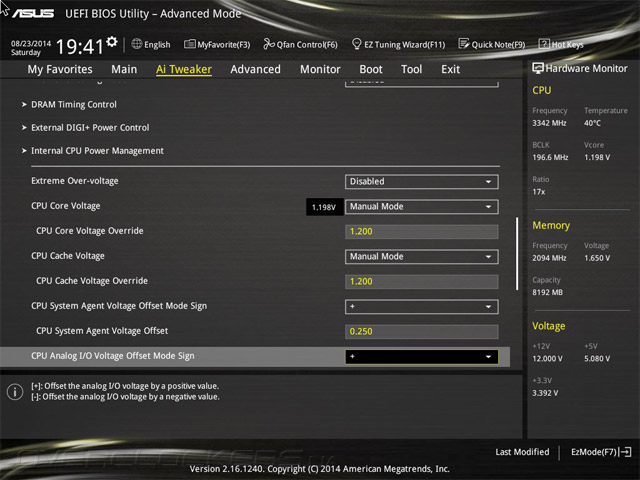Image resolution: width=640 pixels, height=480 pixels.
Task: Click the ASUS logo
Action: (33, 13)
